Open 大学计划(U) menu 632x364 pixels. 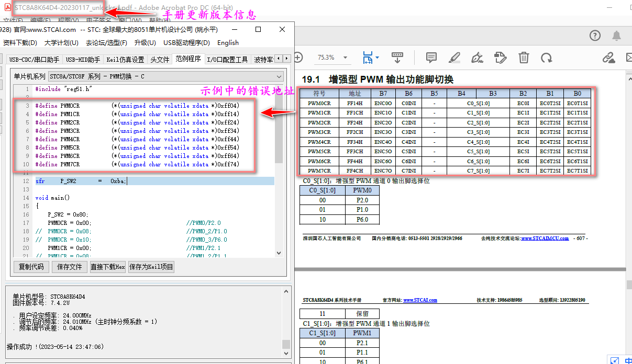[61, 43]
